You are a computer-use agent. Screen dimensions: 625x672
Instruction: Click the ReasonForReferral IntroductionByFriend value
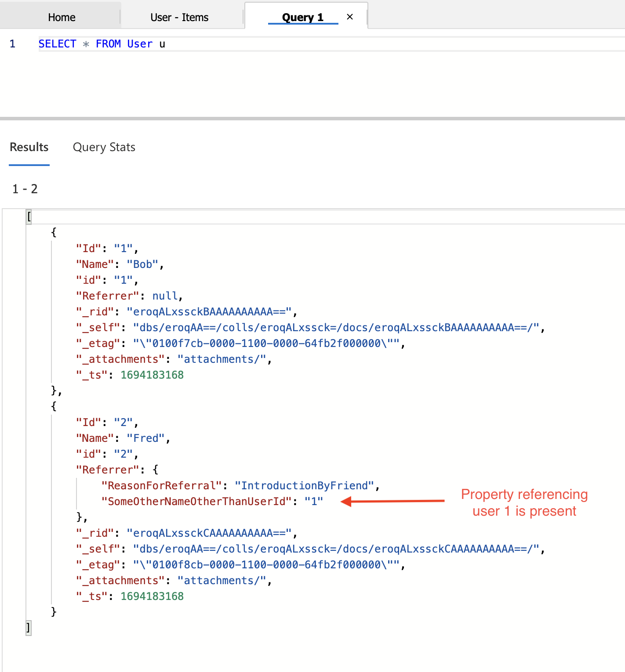[x=305, y=485]
